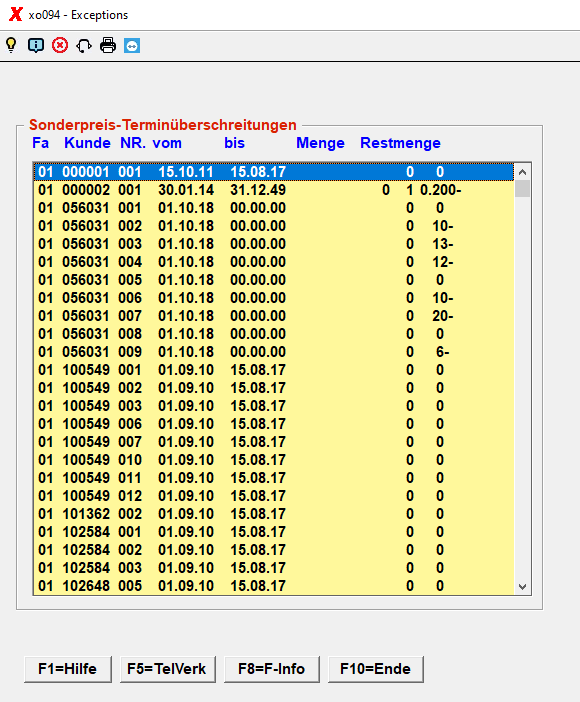
Task: Click the list scrollbar thumb
Action: click(522, 188)
